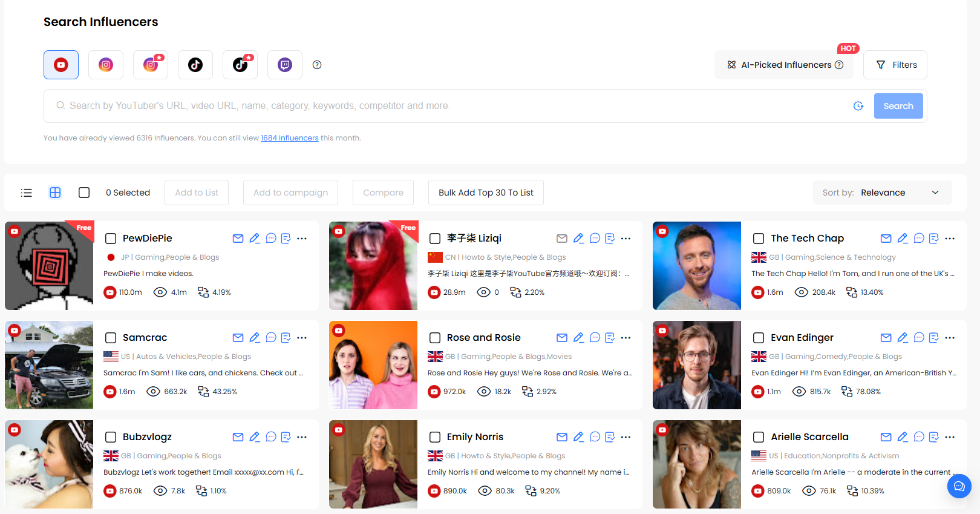Screen dimensions: 980x514
Task: Switch to list view layout
Action: (26, 193)
